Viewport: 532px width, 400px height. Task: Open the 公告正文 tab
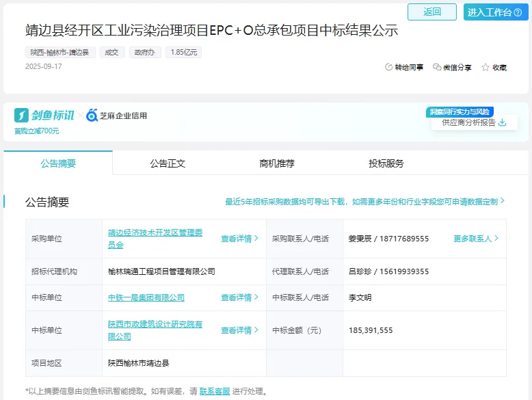168,163
